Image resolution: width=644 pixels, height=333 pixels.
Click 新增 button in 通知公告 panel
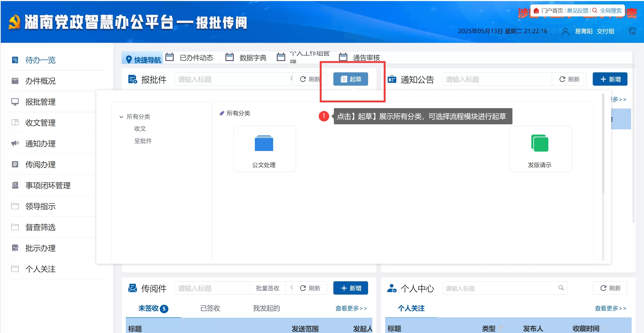coord(610,79)
